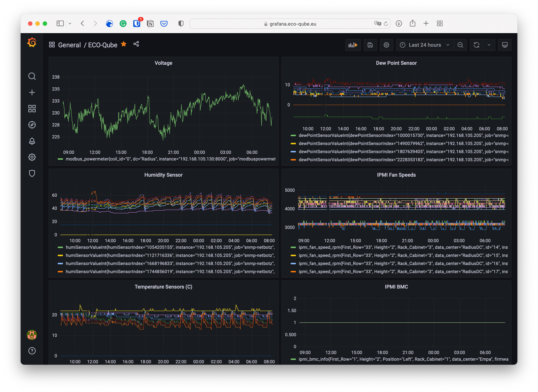Open the IPMI Fan Speeds panel menu
Viewport: 538px width, 392px height.
(x=396, y=175)
